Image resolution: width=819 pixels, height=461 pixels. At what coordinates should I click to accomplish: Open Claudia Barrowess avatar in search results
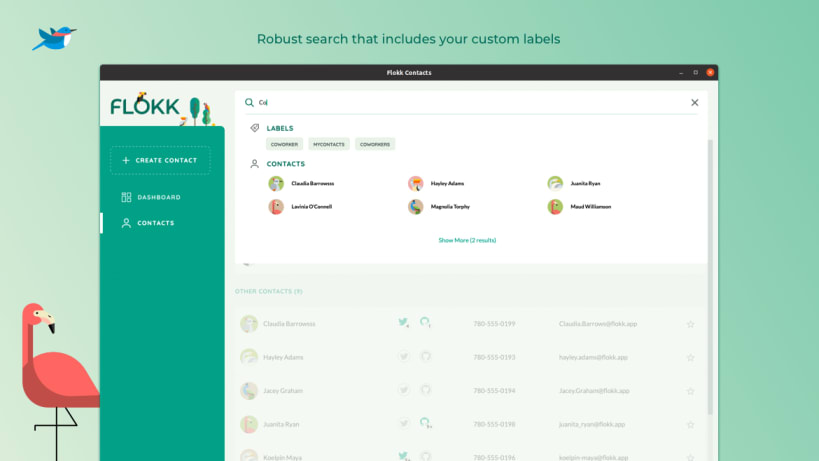coord(276,183)
